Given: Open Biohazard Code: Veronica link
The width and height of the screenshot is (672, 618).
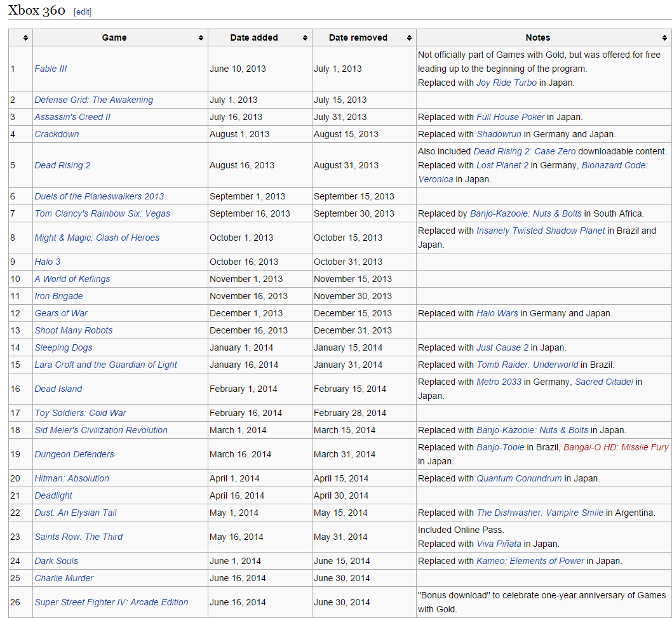Looking at the screenshot, I should pos(615,165).
